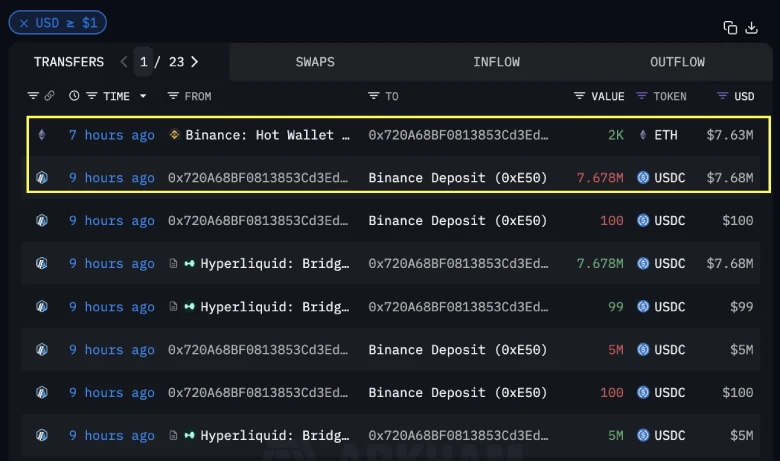Click the Arbitrum chain icon in $99 row
This screenshot has width=780, height=461.
coord(42,306)
